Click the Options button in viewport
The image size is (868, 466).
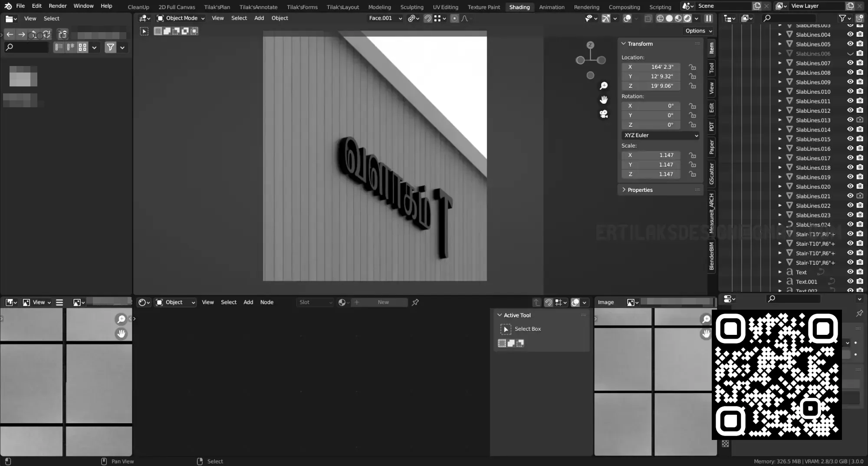click(698, 31)
